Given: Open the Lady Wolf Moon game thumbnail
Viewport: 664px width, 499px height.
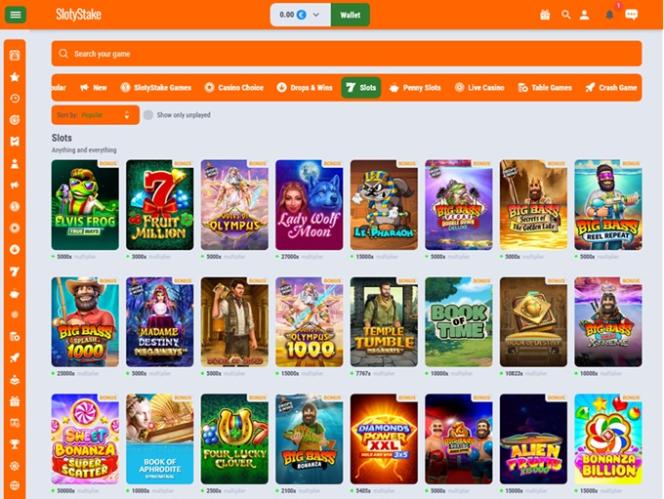Looking at the screenshot, I should [x=309, y=205].
